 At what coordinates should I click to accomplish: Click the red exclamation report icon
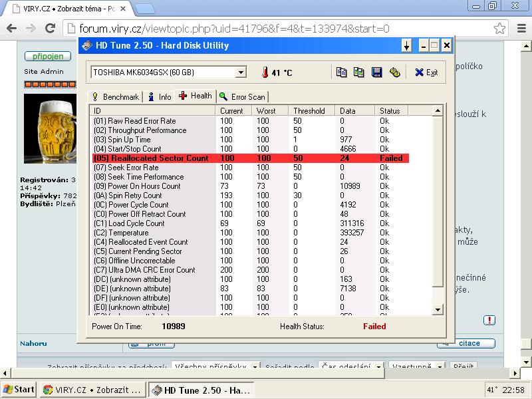489,320
